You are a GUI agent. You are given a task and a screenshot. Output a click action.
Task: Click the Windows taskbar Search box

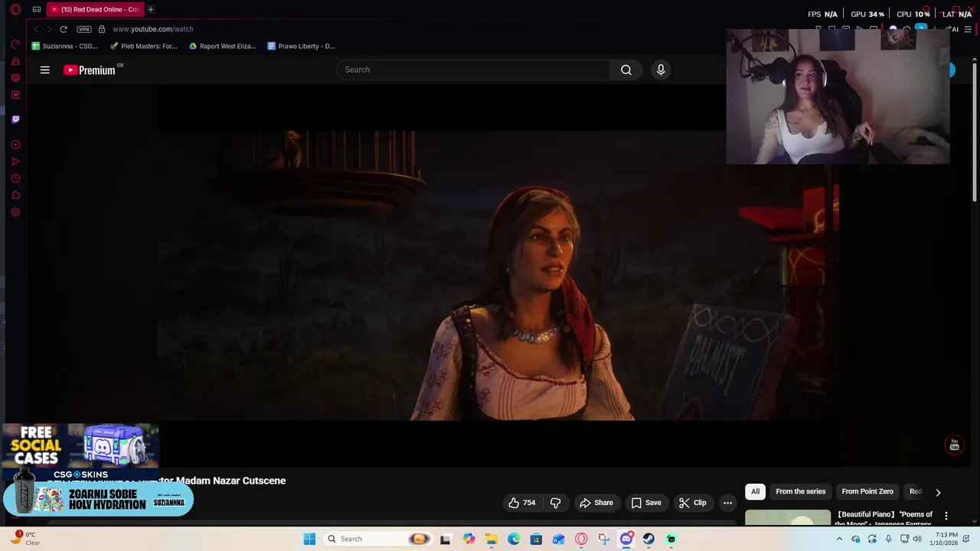coord(377,539)
